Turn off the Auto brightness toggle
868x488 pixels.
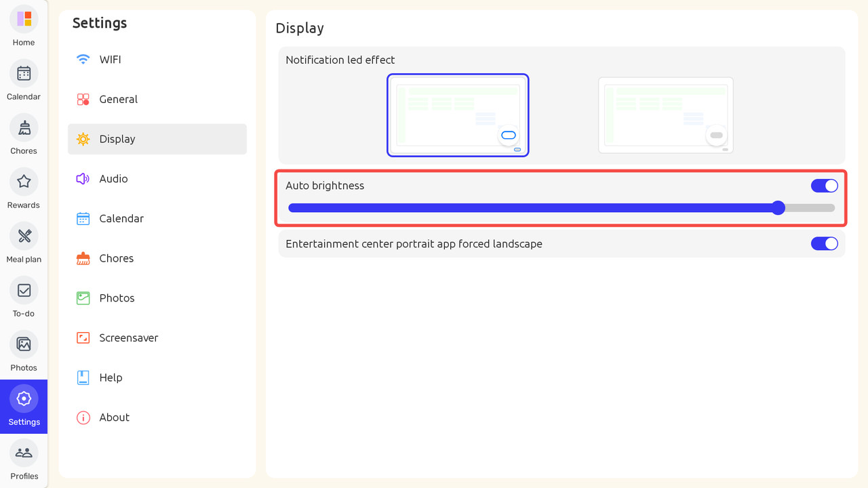(x=824, y=186)
